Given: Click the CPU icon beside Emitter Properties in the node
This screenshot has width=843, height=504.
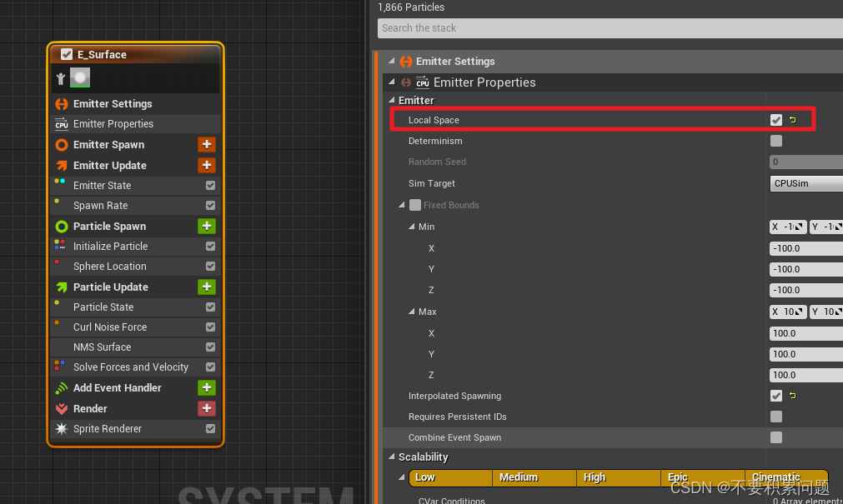Looking at the screenshot, I should pyautogui.click(x=62, y=124).
